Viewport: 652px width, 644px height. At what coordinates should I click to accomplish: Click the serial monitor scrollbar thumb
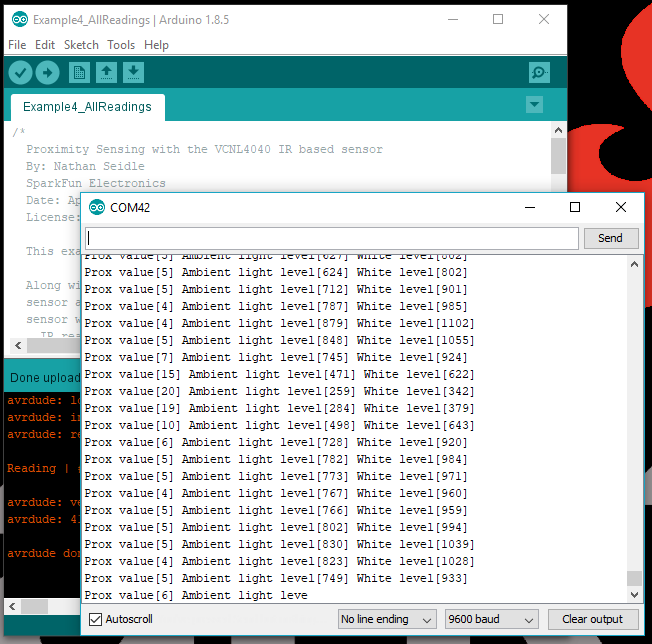click(634, 578)
